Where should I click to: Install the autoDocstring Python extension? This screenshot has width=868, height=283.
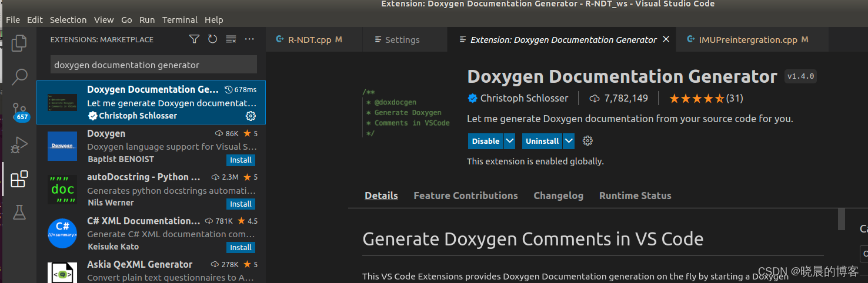point(241,204)
